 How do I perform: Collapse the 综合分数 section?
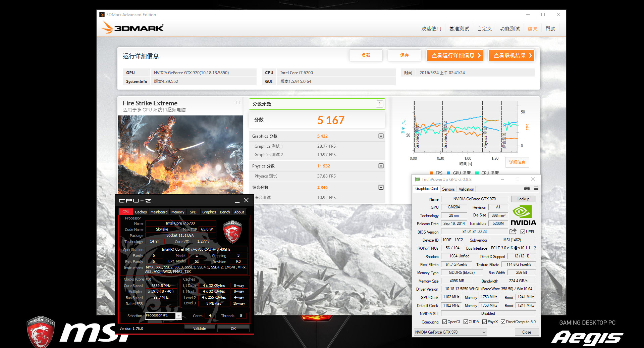381,187
